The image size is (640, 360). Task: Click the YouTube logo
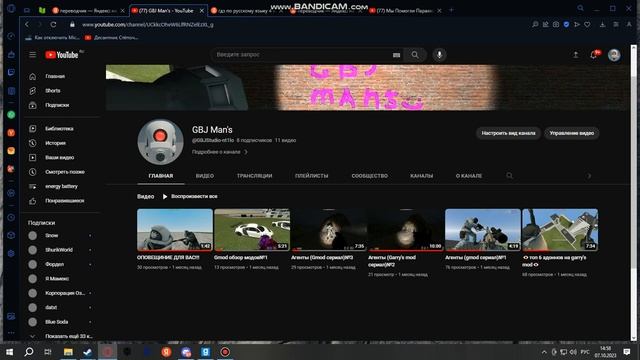point(62,55)
